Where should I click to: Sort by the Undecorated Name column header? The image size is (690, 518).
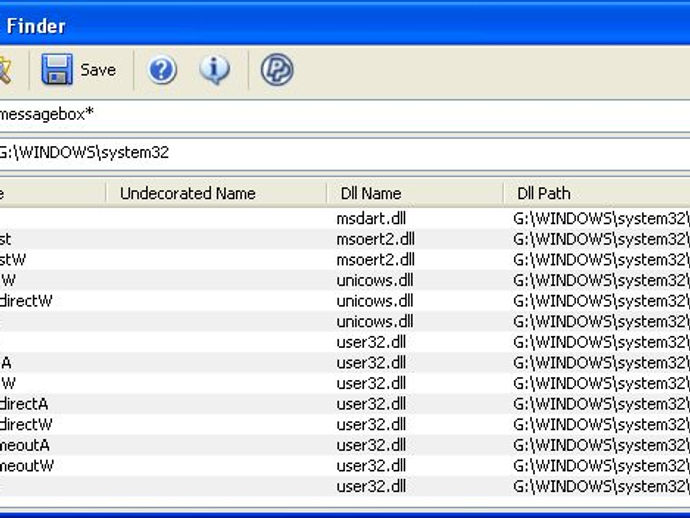click(x=216, y=193)
